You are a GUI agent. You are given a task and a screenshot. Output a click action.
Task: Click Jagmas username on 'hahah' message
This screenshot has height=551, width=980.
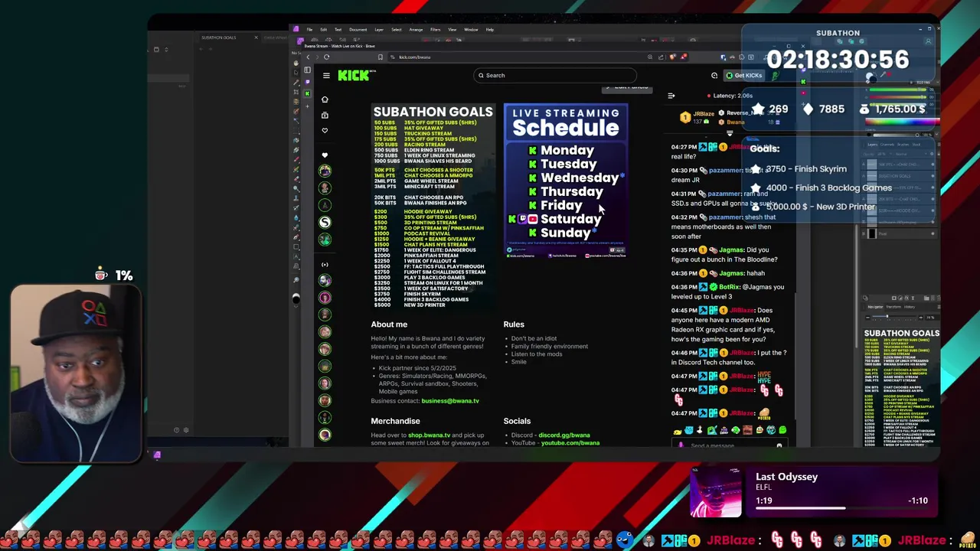pyautogui.click(x=731, y=273)
